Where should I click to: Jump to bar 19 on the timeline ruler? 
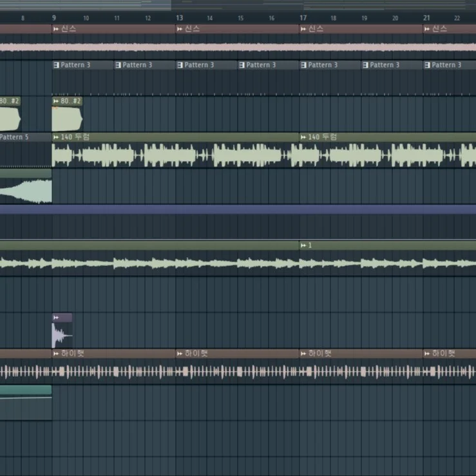365,18
